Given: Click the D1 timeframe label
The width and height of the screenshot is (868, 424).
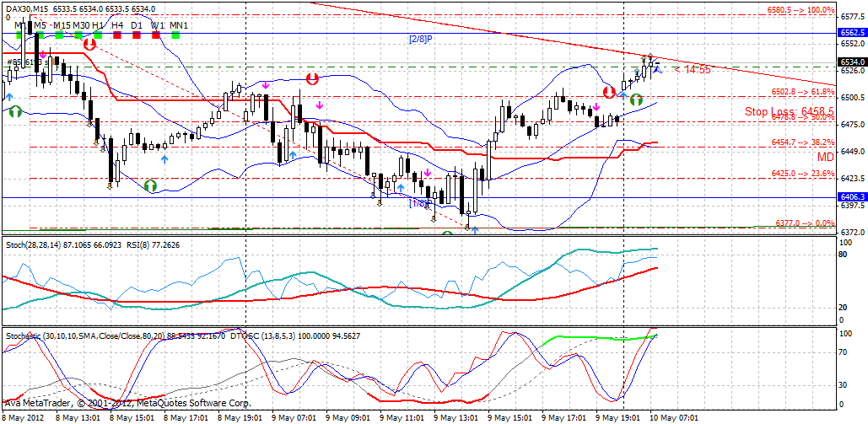Looking at the screenshot, I should 136,25.
